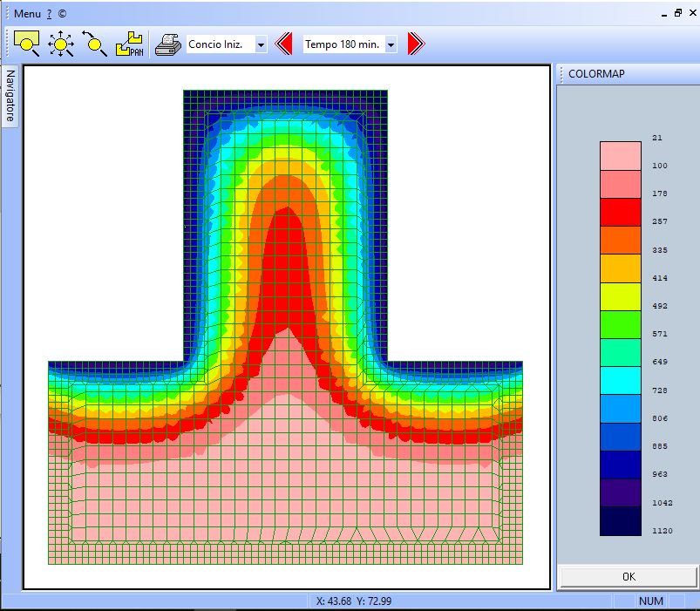This screenshot has height=611, width=700.
Task: Click the colormap value label 1120
Action: pos(662,531)
